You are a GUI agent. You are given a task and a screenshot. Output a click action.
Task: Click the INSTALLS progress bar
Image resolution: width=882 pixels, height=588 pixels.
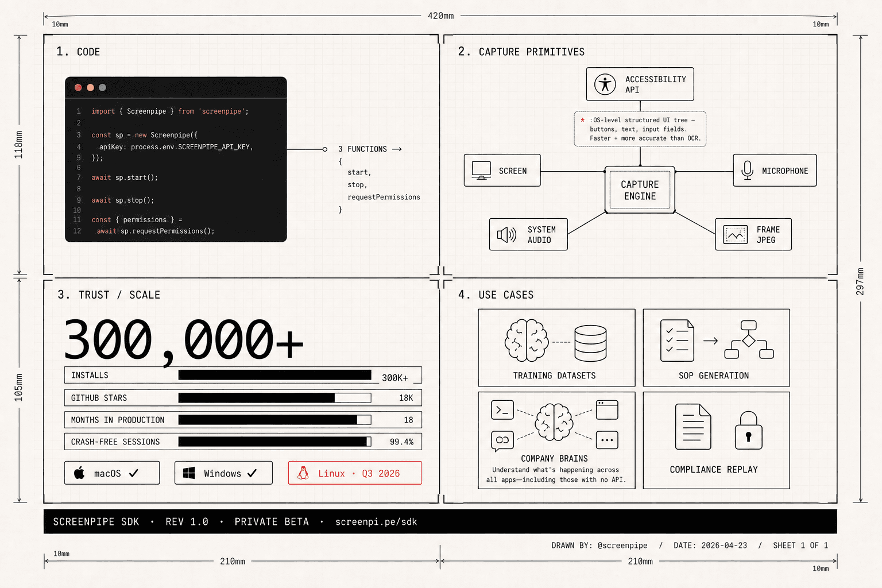coord(274,375)
